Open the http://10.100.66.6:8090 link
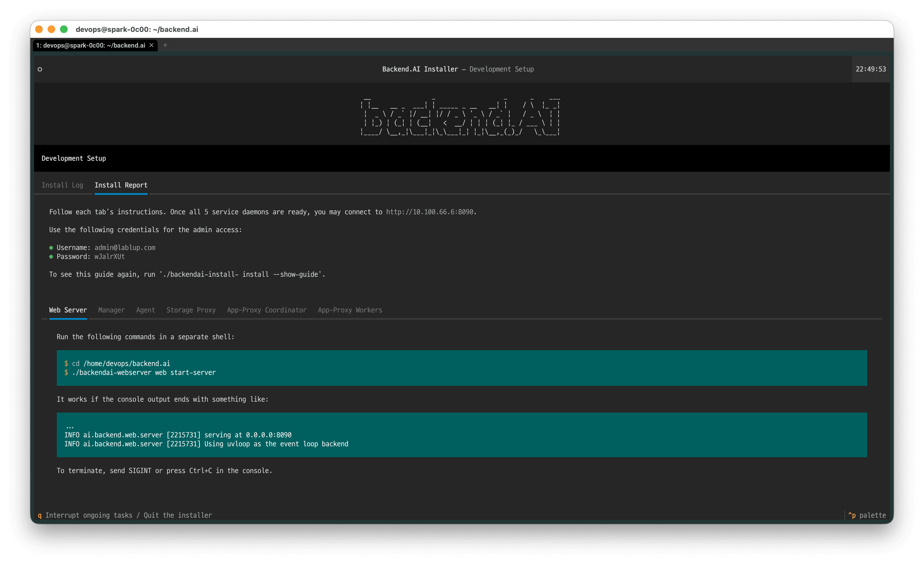This screenshot has width=924, height=564. point(430,212)
